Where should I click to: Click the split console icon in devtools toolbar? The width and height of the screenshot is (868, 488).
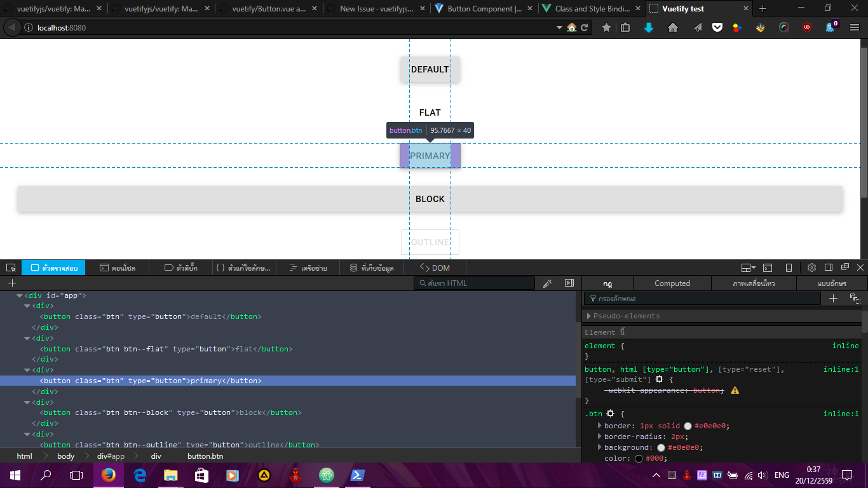768,268
